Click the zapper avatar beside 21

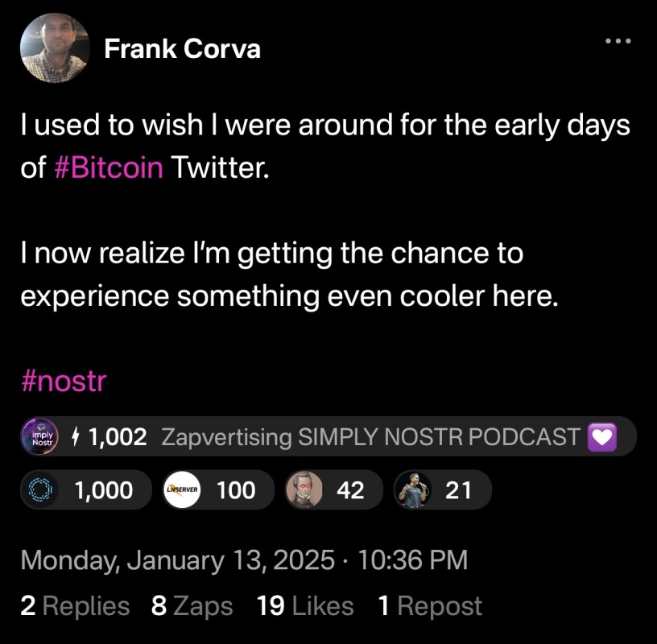click(x=414, y=489)
